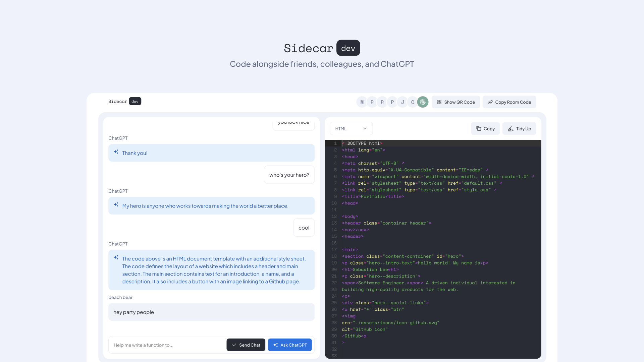Image resolution: width=644 pixels, height=362 pixels.
Task: Click the M user avatar
Action: (x=362, y=102)
